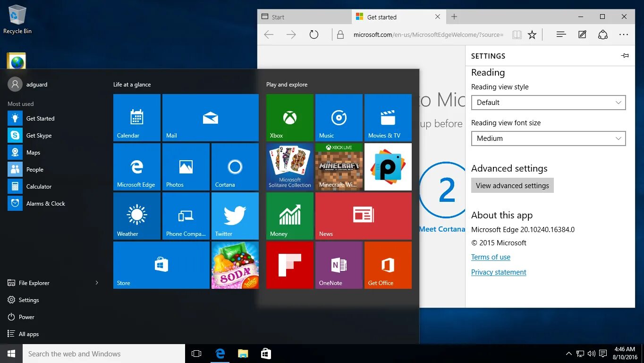Open the Cortana tile

tap(235, 167)
